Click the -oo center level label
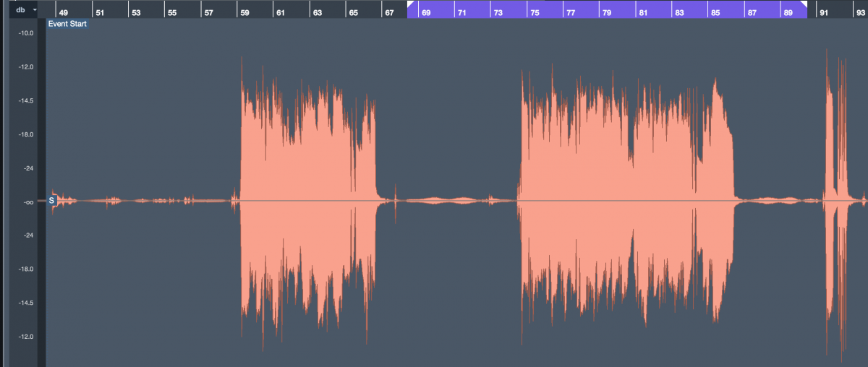 [25, 202]
